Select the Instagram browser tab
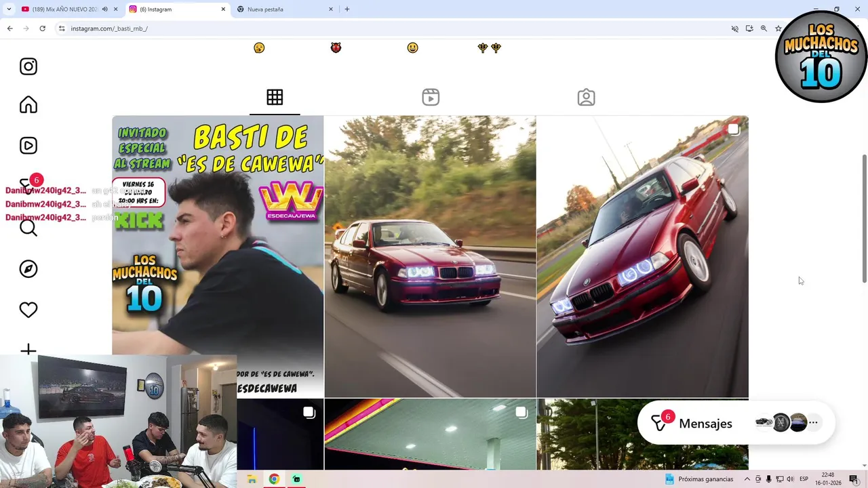The height and width of the screenshot is (488, 868). tap(176, 9)
